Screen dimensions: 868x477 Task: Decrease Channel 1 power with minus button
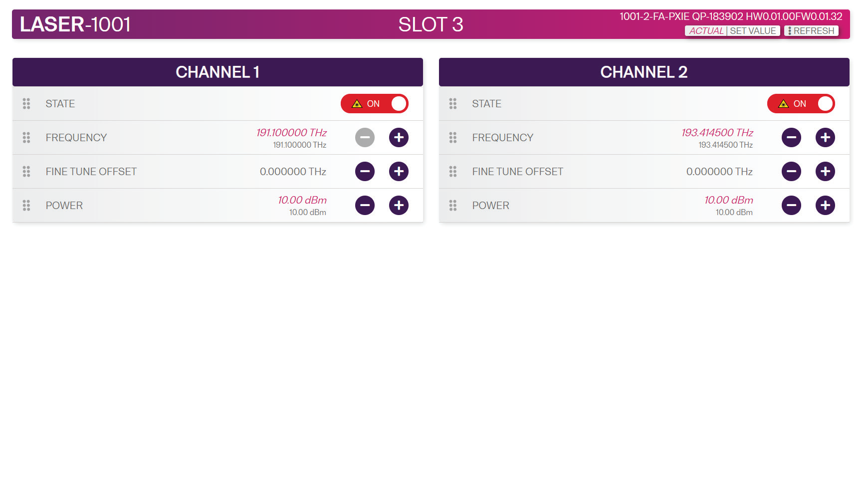point(365,205)
